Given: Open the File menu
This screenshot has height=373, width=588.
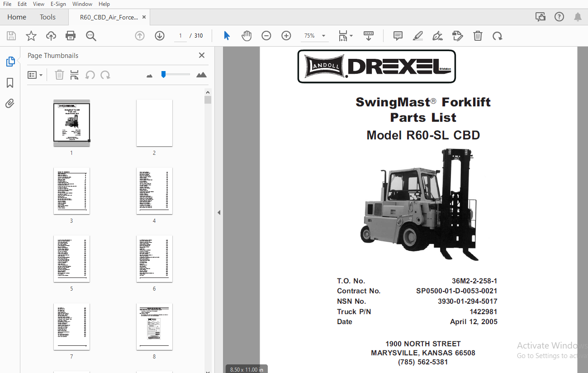Looking at the screenshot, I should click(7, 4).
